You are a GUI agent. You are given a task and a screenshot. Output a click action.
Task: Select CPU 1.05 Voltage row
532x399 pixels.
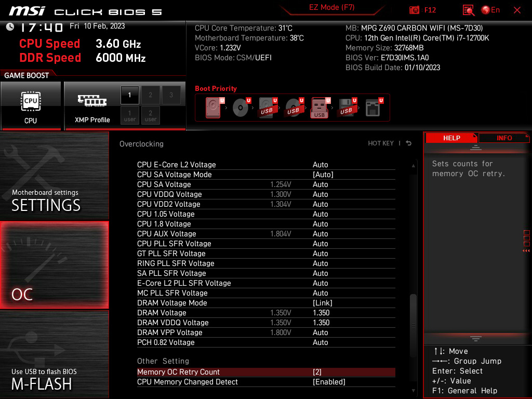[x=266, y=214]
